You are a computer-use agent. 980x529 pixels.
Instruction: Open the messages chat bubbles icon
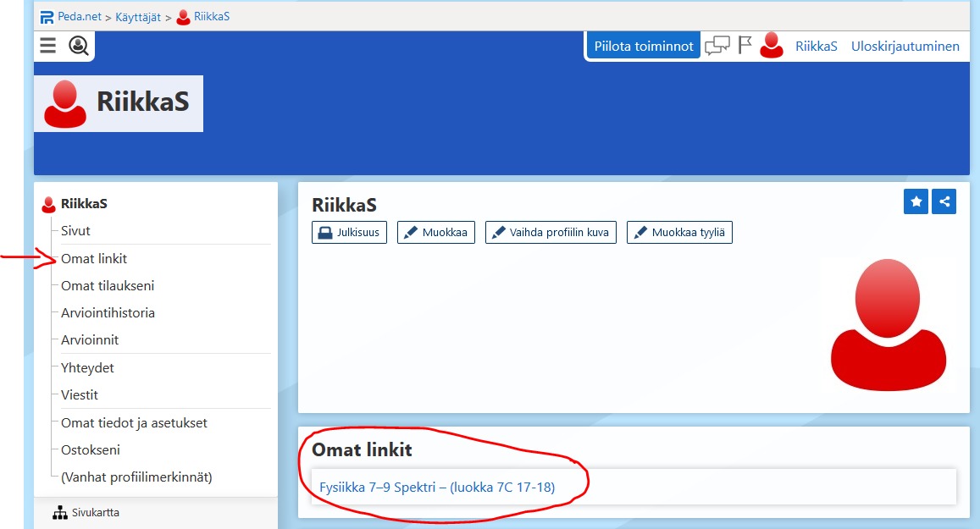point(717,46)
